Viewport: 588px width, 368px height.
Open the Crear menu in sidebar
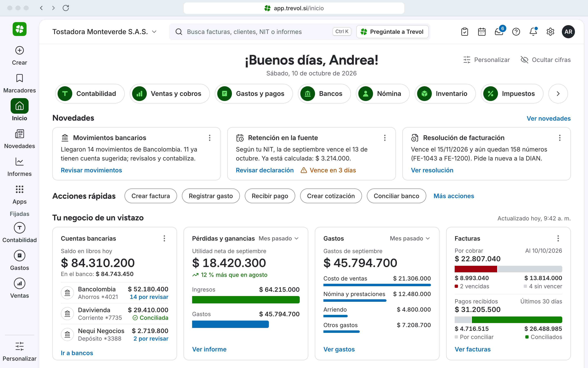coord(19,55)
